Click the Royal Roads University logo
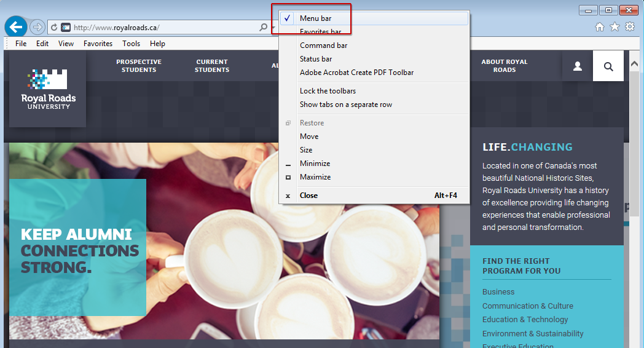Screen dimensions: 644x348 tap(48, 89)
